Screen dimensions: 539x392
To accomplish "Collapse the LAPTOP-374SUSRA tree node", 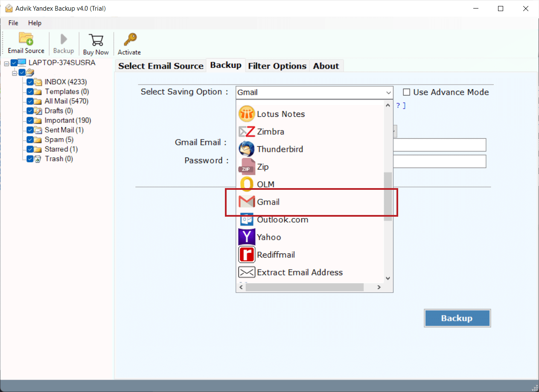I will pos(6,63).
